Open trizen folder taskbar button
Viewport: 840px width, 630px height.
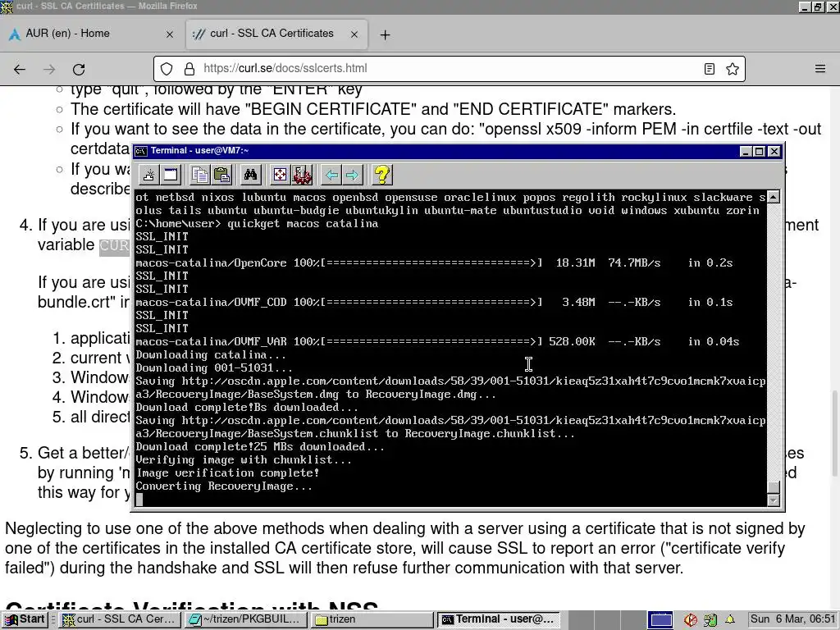pyautogui.click(x=372, y=619)
